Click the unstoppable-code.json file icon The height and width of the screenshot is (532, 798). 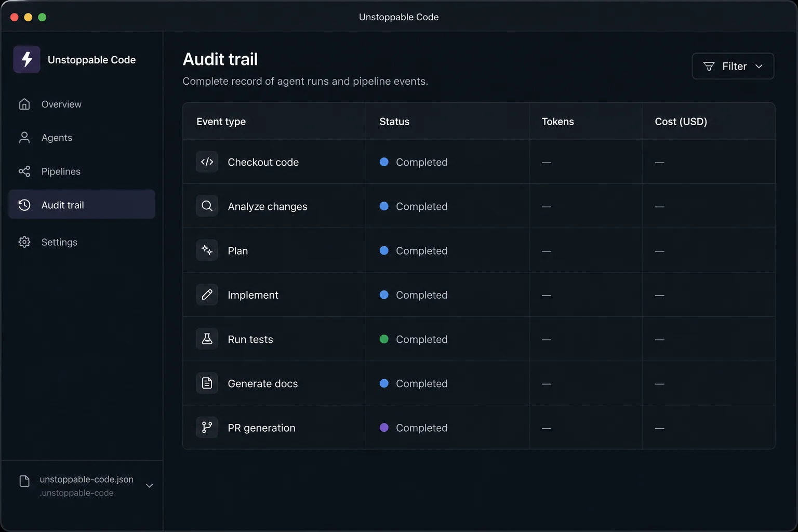point(24,481)
